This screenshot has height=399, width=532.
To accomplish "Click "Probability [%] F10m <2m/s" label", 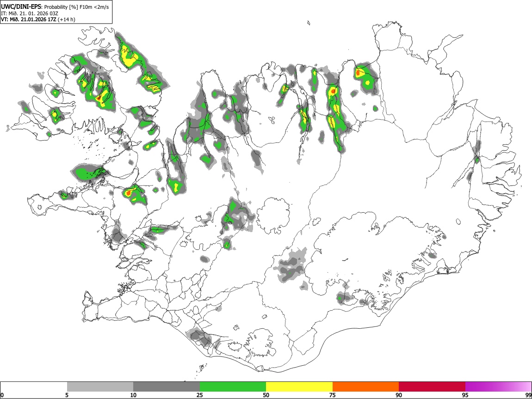I will (77, 7).
